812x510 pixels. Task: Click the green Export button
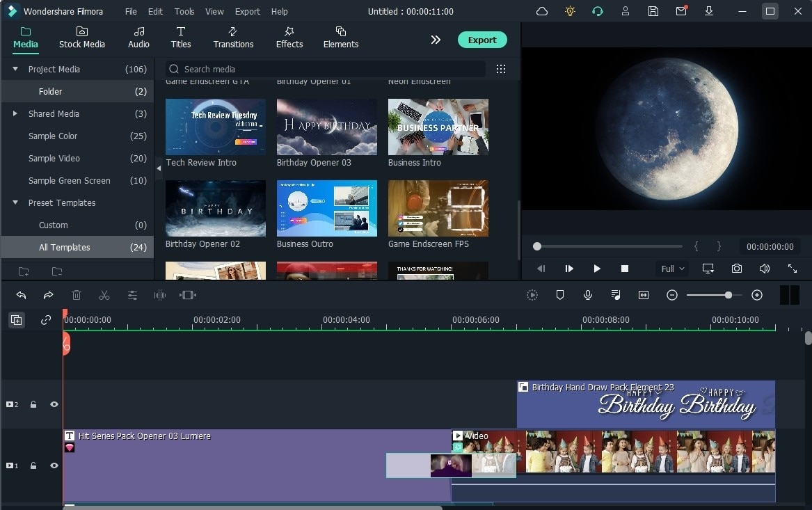[482, 40]
